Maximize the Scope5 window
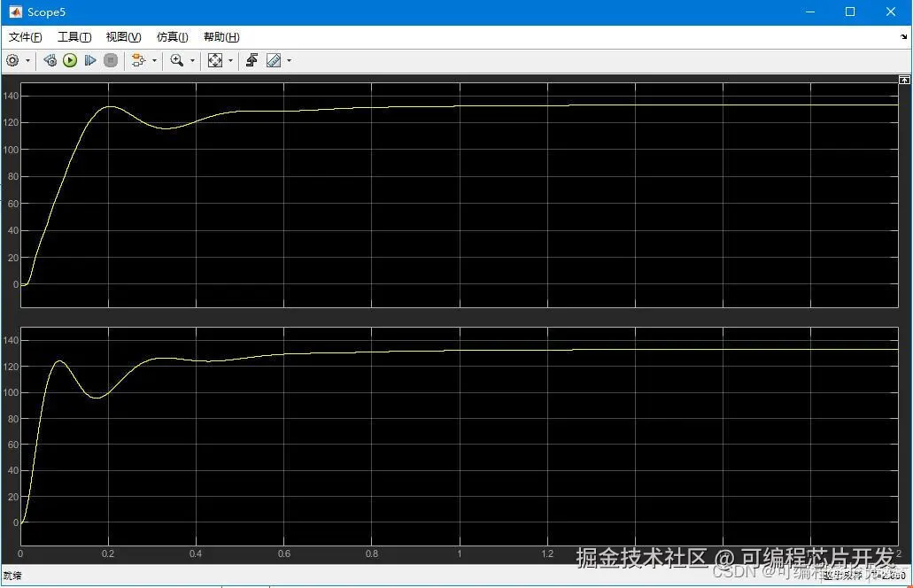This screenshot has height=588, width=913. pyautogui.click(x=850, y=12)
